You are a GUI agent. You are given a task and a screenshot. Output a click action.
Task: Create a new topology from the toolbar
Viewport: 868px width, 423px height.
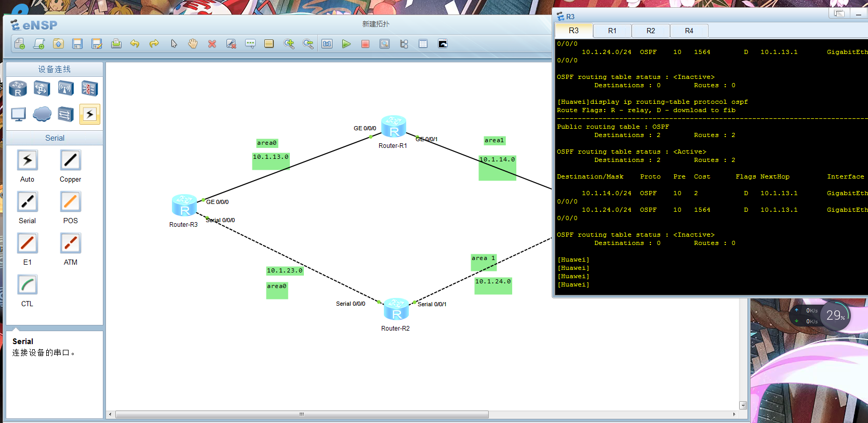[x=20, y=44]
